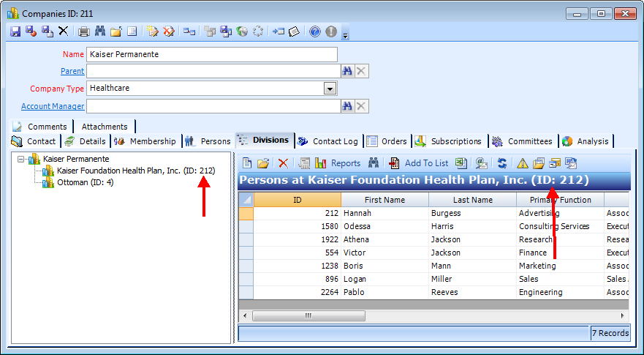Export the grid to Excel
This screenshot has width=644, height=355.
461,163
